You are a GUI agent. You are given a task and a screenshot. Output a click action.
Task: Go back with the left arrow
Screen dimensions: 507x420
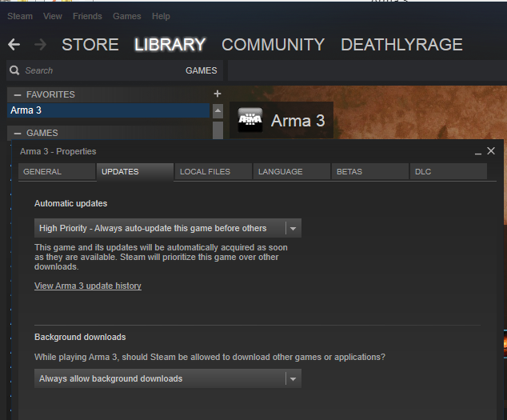coord(14,44)
